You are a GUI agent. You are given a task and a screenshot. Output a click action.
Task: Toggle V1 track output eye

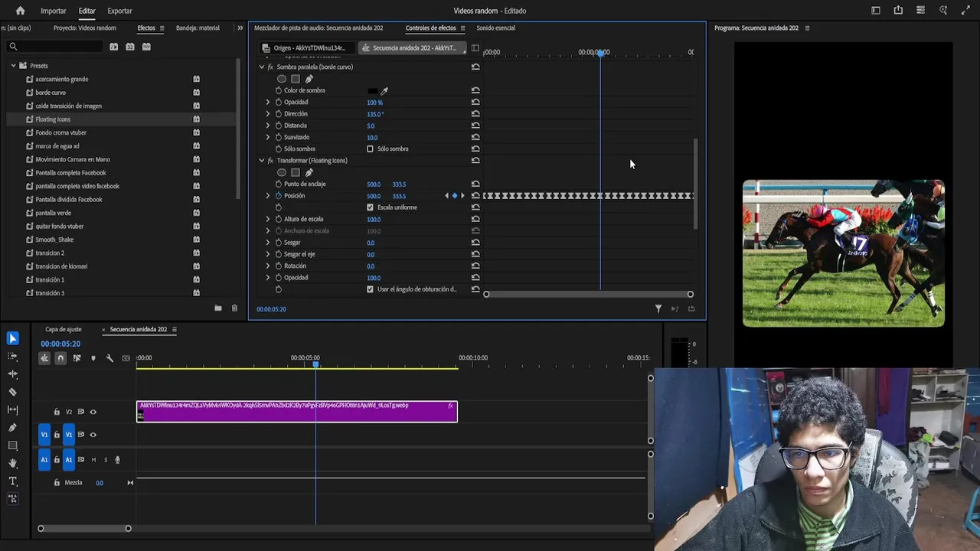93,435
